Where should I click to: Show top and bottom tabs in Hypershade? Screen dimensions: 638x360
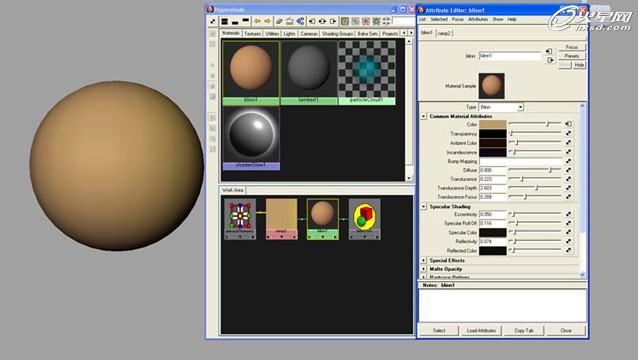(x=224, y=21)
